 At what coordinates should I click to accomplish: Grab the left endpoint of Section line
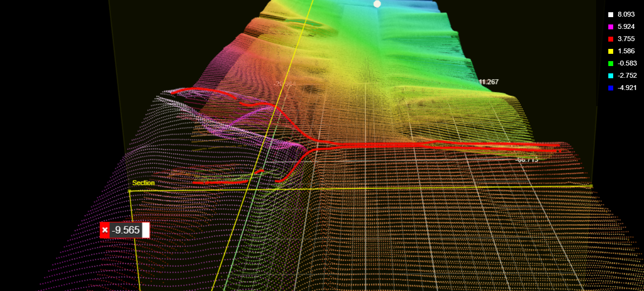(x=130, y=191)
